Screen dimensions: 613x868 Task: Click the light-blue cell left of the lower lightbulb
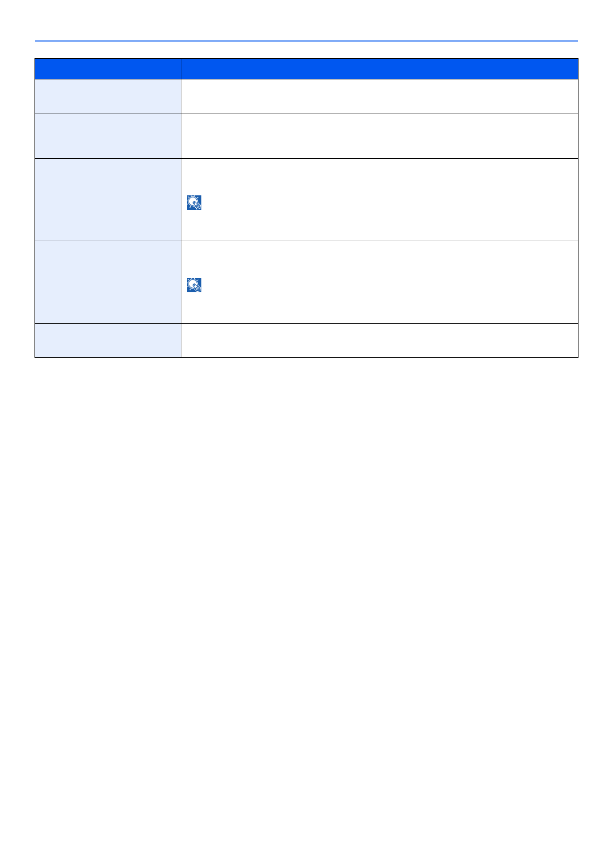point(108,282)
